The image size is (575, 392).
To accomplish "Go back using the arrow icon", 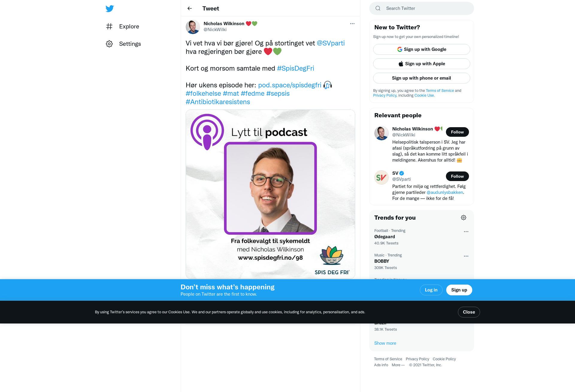I will point(190,8).
